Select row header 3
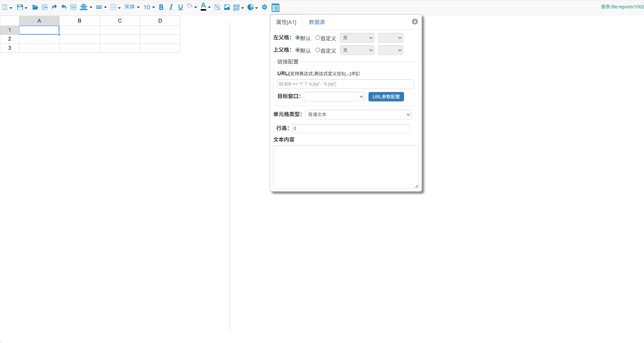 (x=10, y=48)
